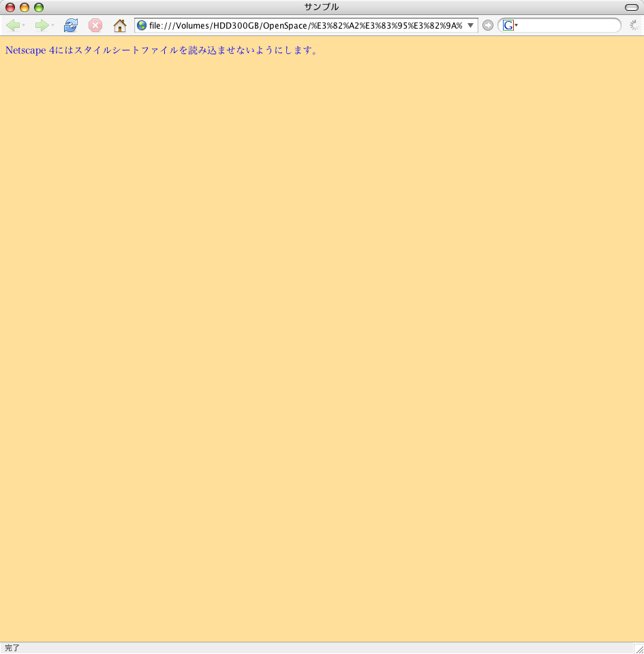Click the Back arrow button
Image resolution: width=644 pixels, height=654 pixels.
(x=13, y=25)
